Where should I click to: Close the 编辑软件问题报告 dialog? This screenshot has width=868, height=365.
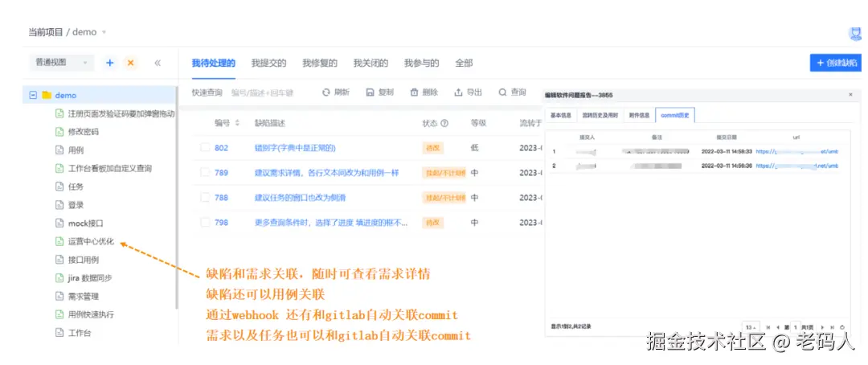click(851, 95)
